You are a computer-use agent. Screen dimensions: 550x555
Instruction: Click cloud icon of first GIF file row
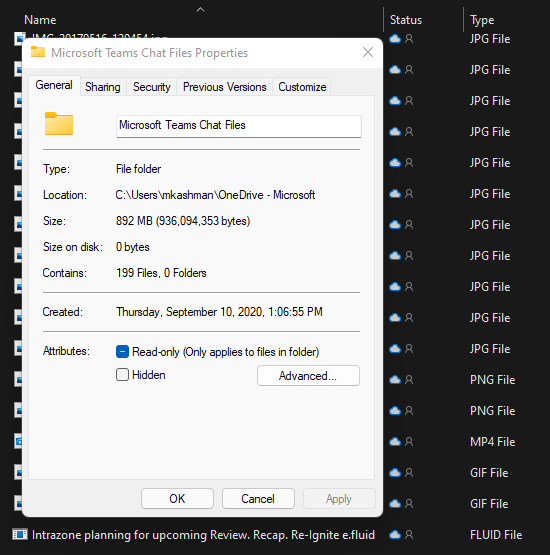click(x=395, y=473)
